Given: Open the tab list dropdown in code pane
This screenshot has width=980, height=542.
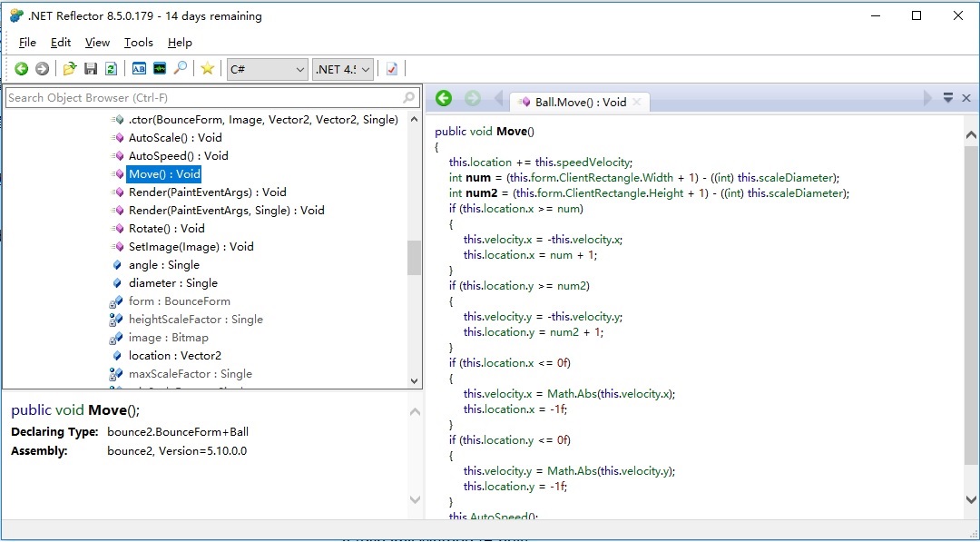Looking at the screenshot, I should click(x=947, y=98).
